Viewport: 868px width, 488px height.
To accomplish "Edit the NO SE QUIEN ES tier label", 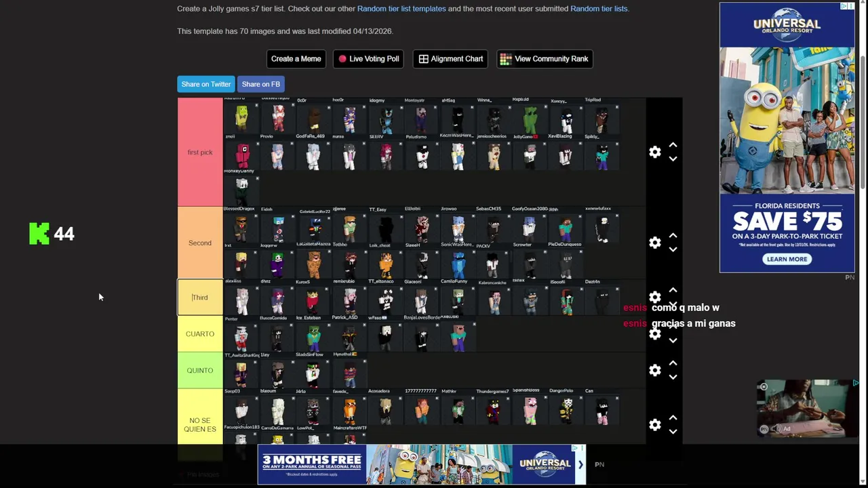I will 200,425.
